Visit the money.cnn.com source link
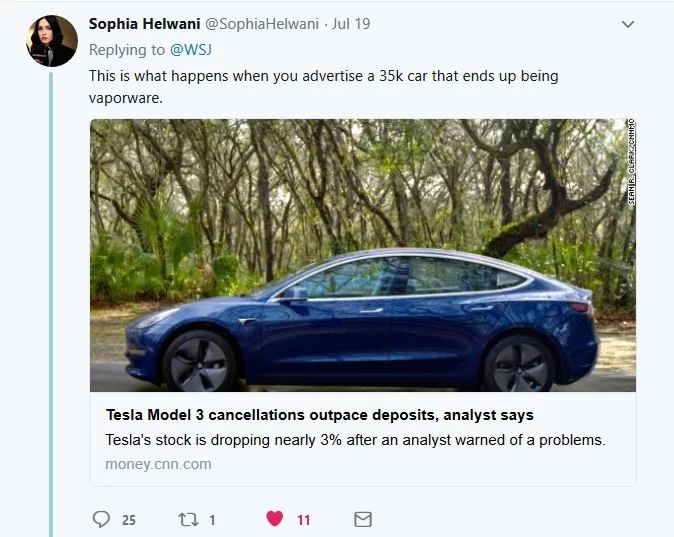This screenshot has width=674, height=537. point(158,464)
